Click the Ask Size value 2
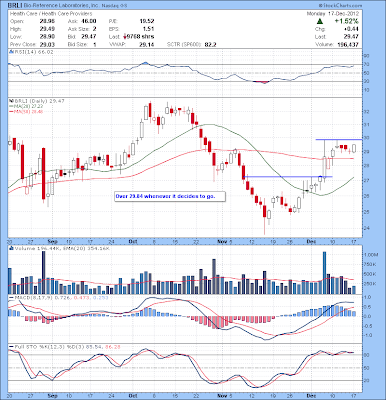The image size is (386, 400). click(x=94, y=29)
